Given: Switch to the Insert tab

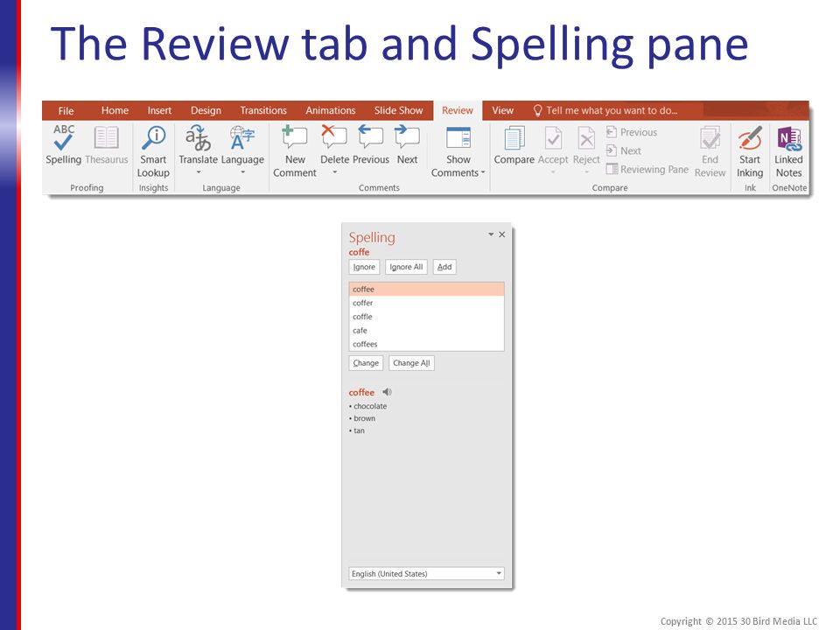Looking at the screenshot, I should pos(159,111).
